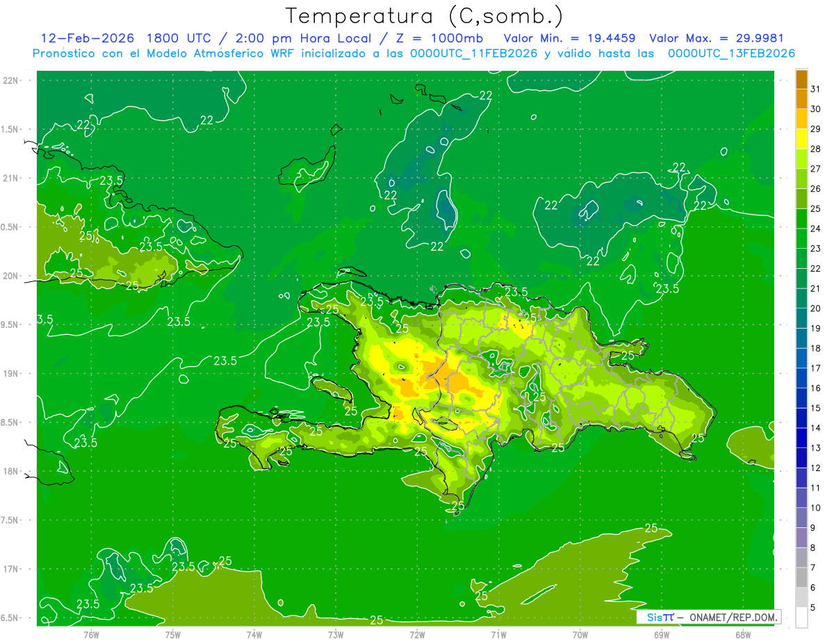
Task: Click the 'Valor Max. = 29.9981' text
Action: pyautogui.click(x=716, y=38)
